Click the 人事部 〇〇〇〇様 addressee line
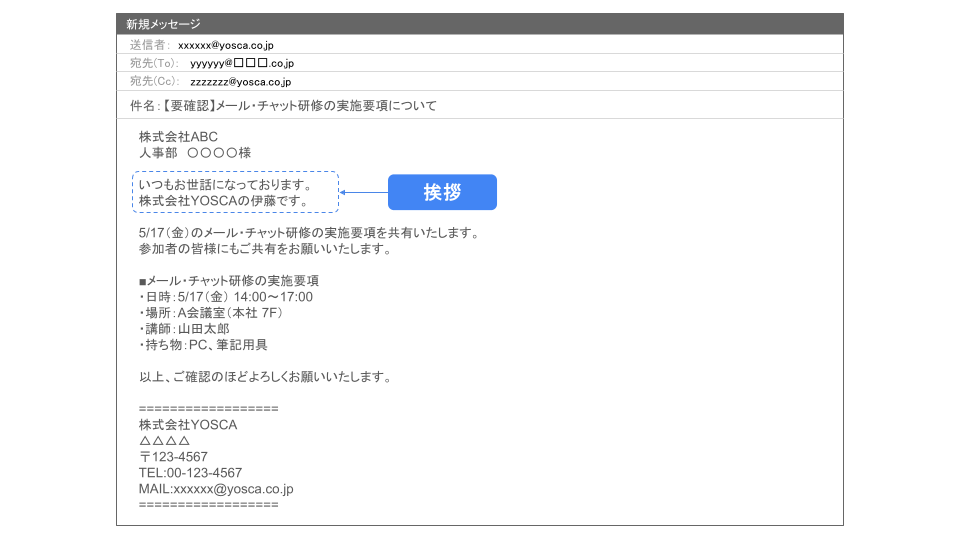 click(x=194, y=153)
